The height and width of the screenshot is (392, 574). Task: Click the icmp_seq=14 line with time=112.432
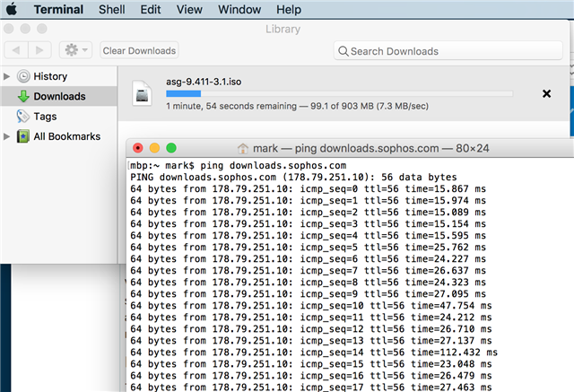[x=314, y=353]
